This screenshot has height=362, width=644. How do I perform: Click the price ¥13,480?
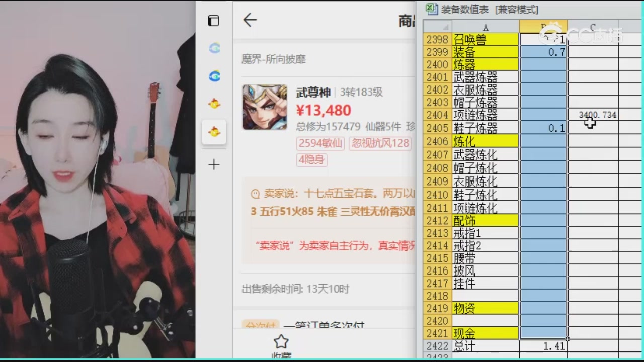324,110
